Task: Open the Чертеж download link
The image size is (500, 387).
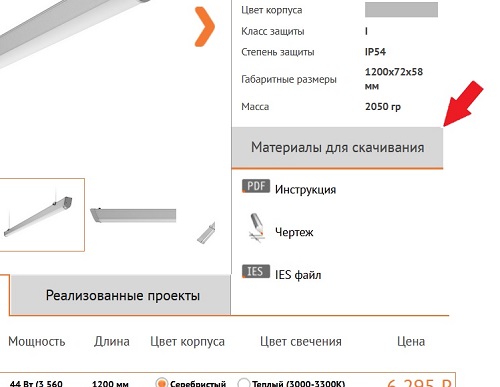Action: coord(294,232)
